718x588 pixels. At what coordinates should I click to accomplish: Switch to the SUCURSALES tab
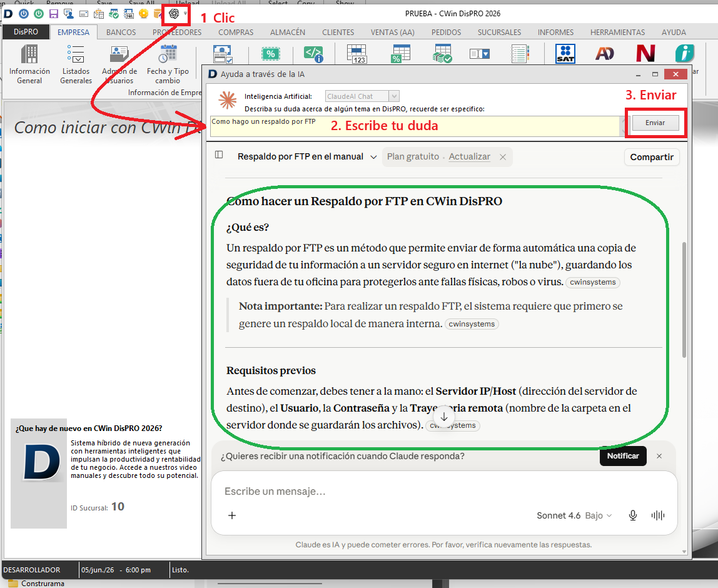pos(499,32)
